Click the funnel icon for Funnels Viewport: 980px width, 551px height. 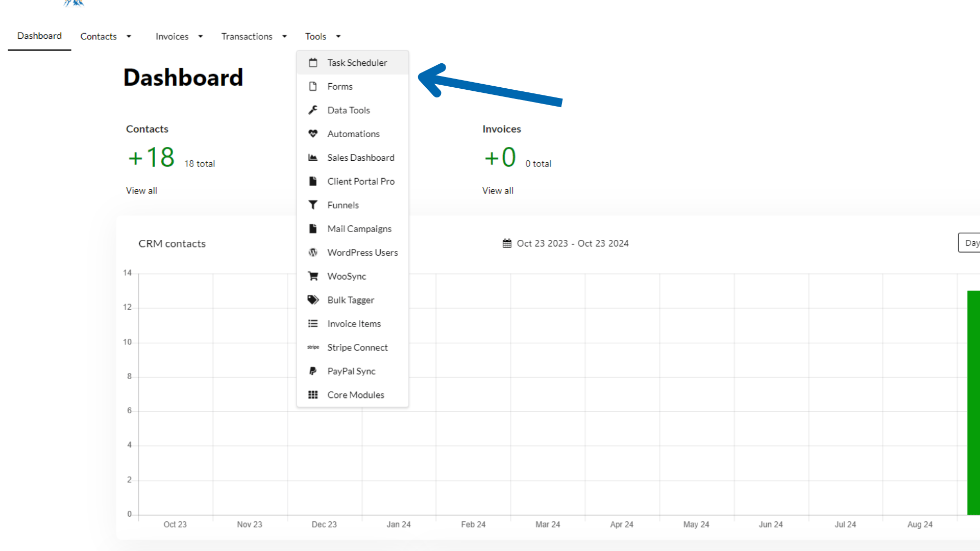[313, 205]
